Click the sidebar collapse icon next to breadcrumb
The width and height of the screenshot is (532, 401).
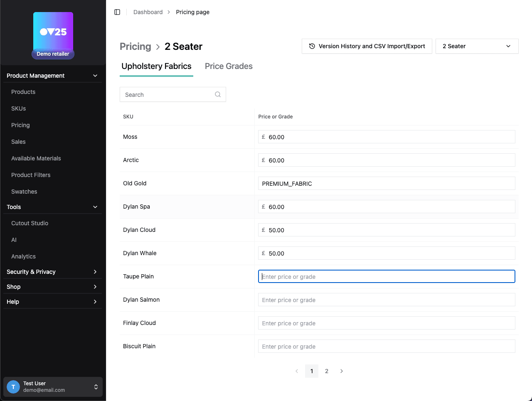(117, 12)
